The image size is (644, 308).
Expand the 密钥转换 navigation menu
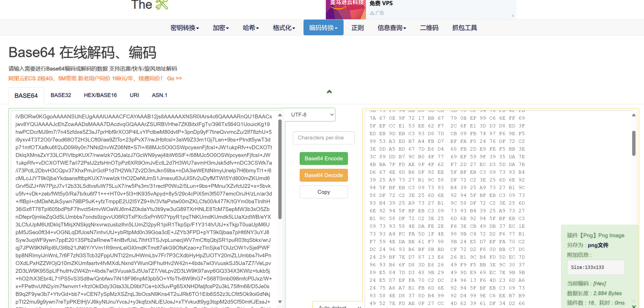tap(185, 28)
